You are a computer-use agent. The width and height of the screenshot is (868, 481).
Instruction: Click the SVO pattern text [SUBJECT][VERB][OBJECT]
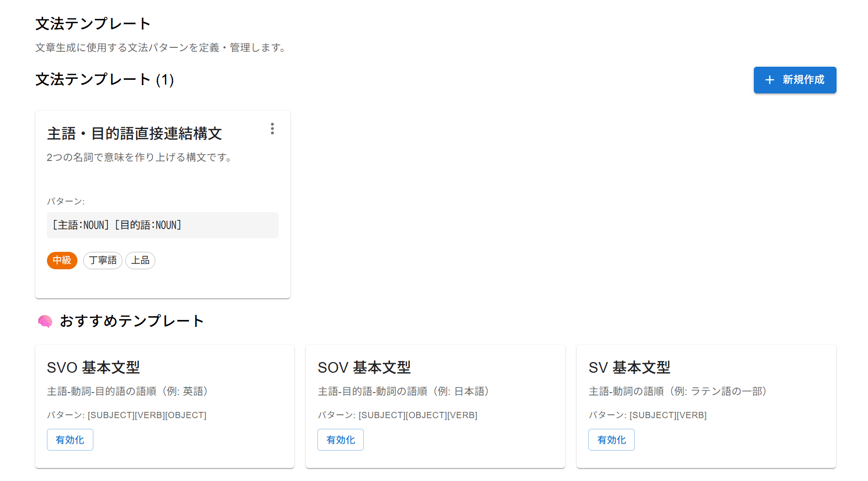(x=147, y=415)
